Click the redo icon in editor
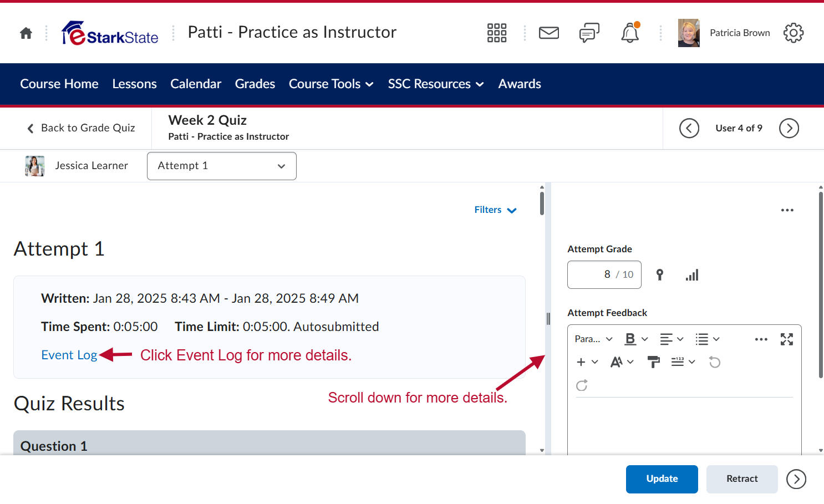The height and width of the screenshot is (504, 824). pos(582,385)
